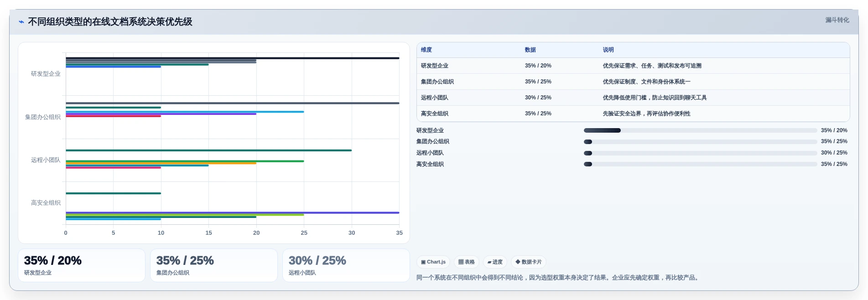This screenshot has width=868, height=300.
Task: Click the 研发型企业 progress bar
Action: coord(700,130)
